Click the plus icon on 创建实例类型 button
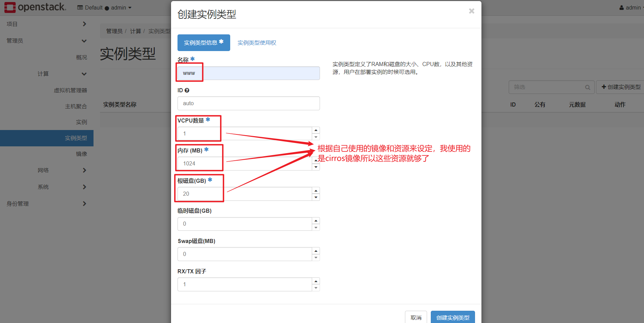 tap(604, 87)
